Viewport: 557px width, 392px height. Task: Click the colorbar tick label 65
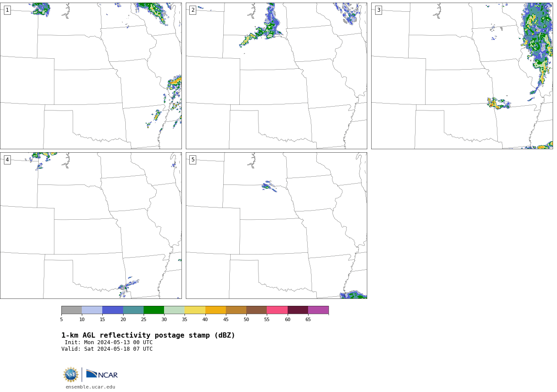pos(308,319)
